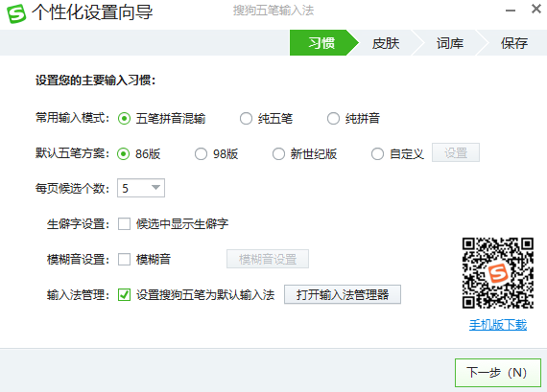
Task: Open the 每页候选个数 dropdown
Action: click(141, 188)
